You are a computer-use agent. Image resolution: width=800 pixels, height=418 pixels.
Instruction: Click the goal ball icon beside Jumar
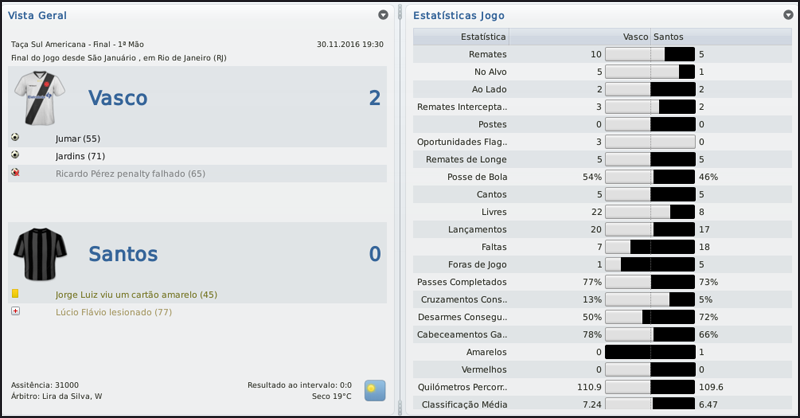coord(15,138)
